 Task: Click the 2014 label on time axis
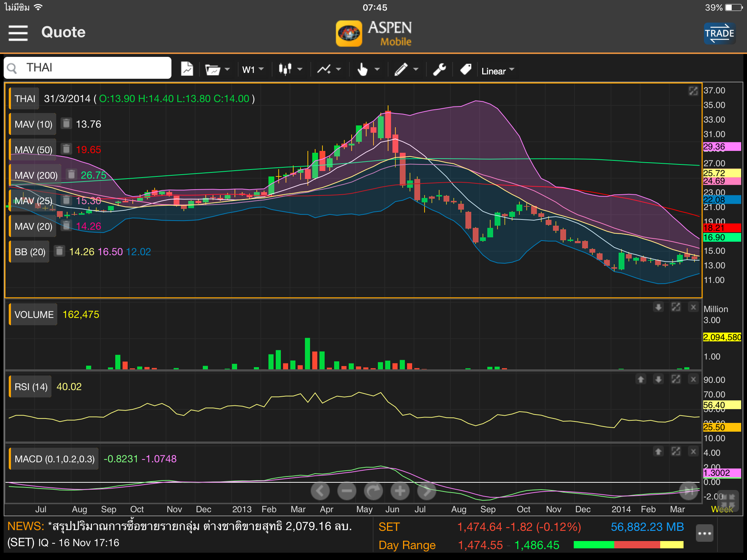621,509
